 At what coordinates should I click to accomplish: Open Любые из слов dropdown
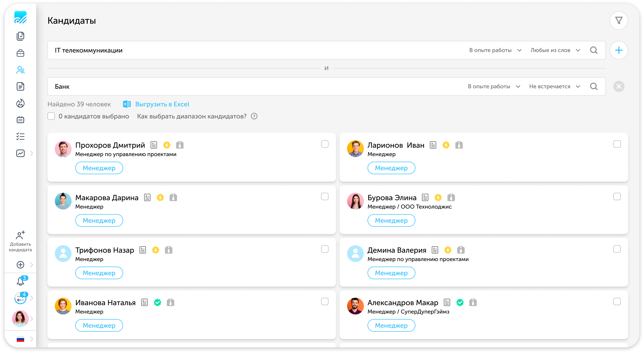pos(555,50)
